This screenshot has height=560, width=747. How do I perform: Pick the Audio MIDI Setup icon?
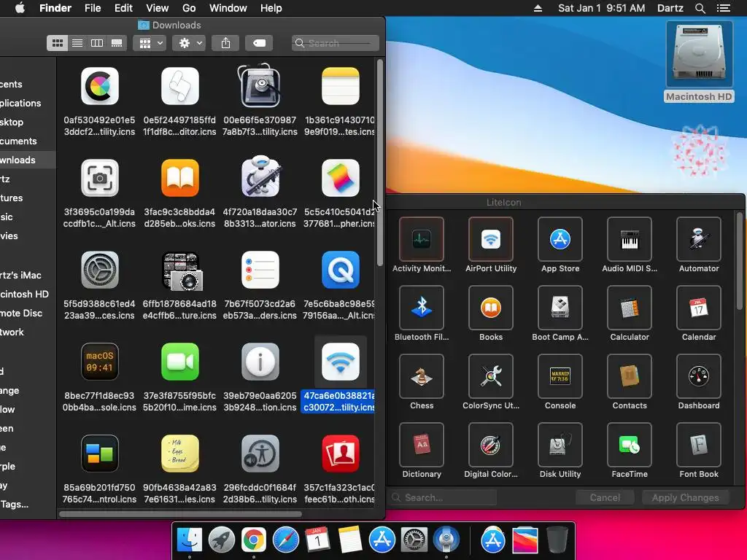(630, 239)
